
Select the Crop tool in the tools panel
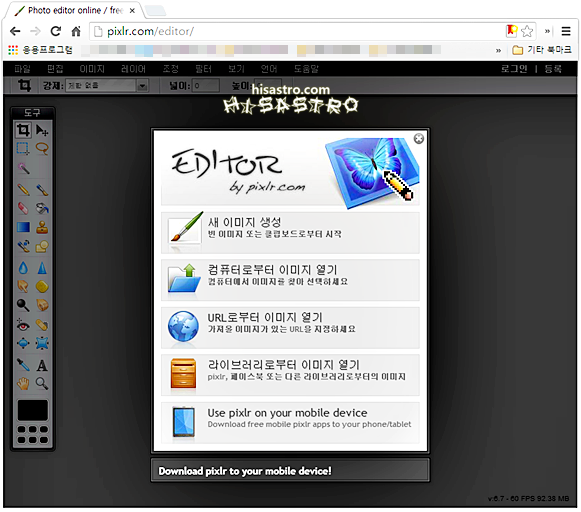23,130
